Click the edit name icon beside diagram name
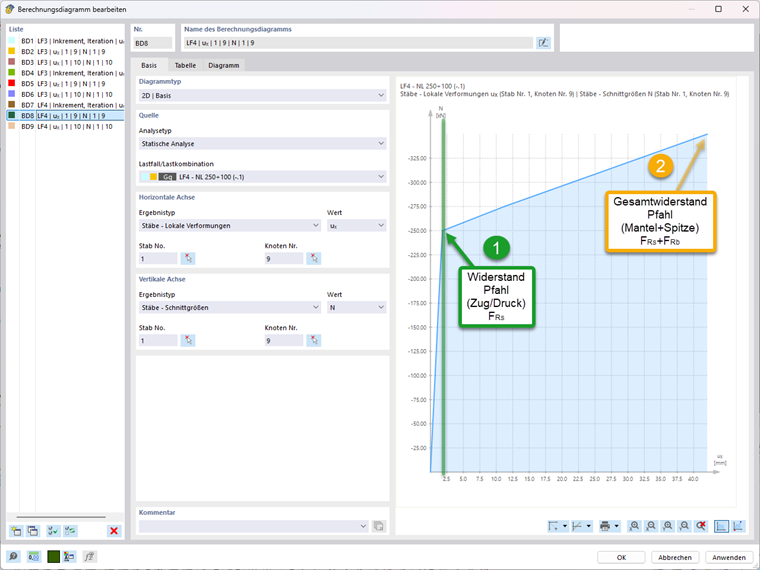Screen dimensions: 760x570 pos(543,43)
